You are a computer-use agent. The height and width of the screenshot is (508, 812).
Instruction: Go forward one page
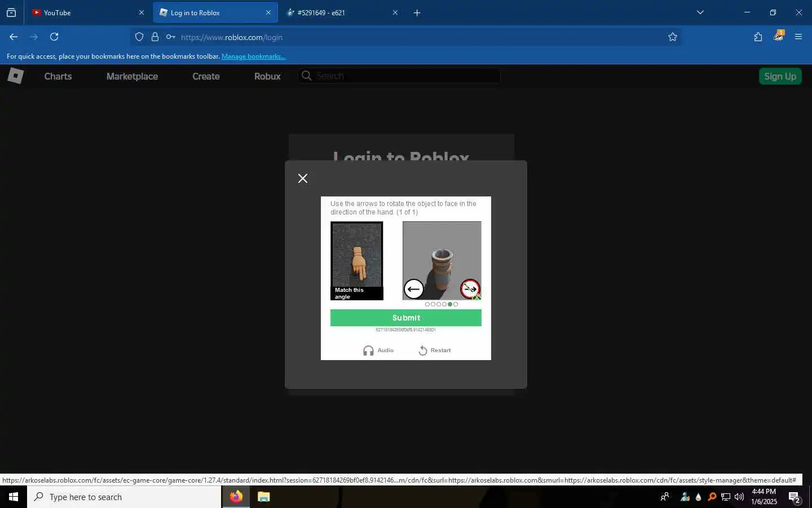click(34, 37)
